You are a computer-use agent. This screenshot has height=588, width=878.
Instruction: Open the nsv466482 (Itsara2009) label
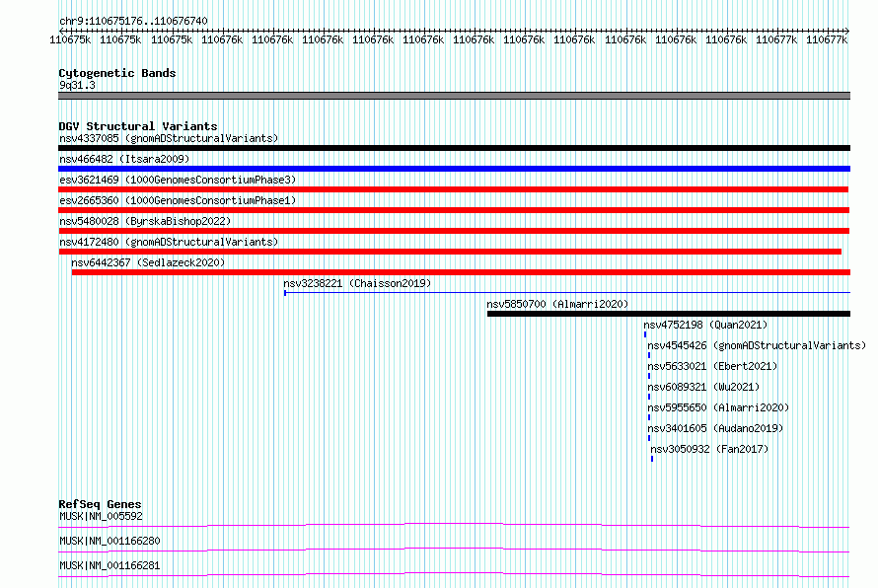pyautogui.click(x=124, y=159)
